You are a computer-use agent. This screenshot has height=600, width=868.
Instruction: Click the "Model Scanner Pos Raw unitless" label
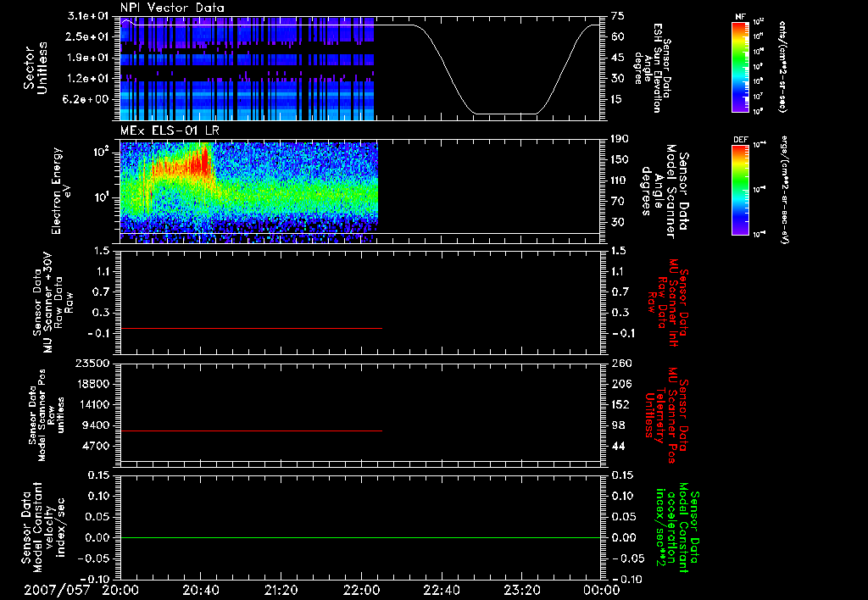[47, 415]
